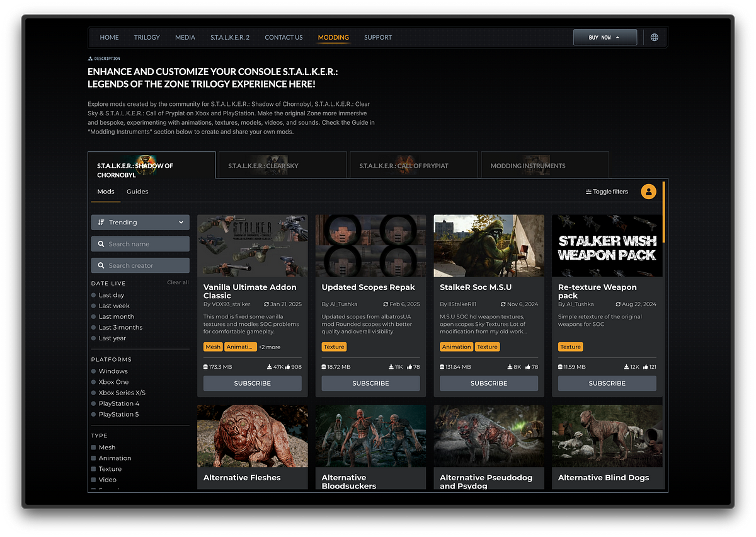Open the Updated Scopes Repak title
756x537 pixels.
click(369, 287)
